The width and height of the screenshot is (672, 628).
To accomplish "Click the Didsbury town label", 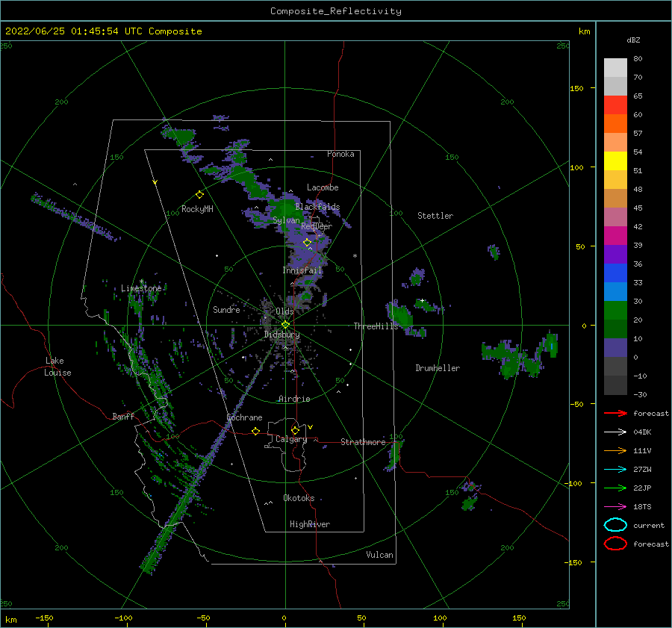I will [282, 335].
